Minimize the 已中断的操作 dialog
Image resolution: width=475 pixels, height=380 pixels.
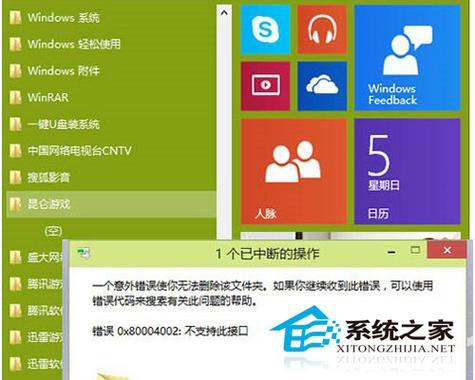pos(392,252)
